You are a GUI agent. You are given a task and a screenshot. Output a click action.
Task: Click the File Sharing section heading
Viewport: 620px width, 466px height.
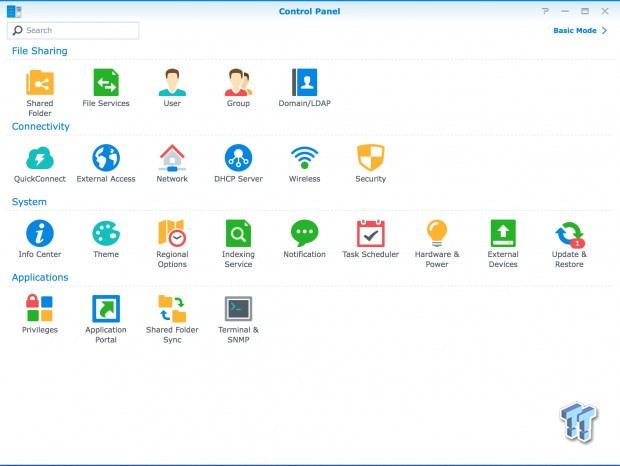(x=40, y=51)
